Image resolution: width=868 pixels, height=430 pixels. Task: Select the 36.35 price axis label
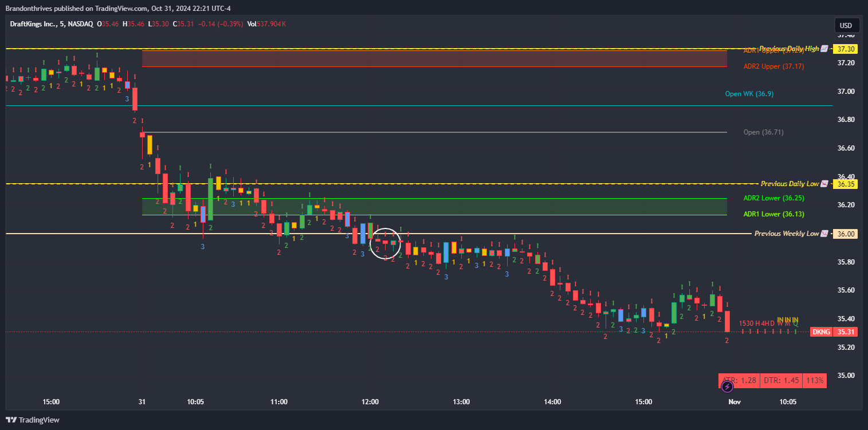click(x=846, y=184)
